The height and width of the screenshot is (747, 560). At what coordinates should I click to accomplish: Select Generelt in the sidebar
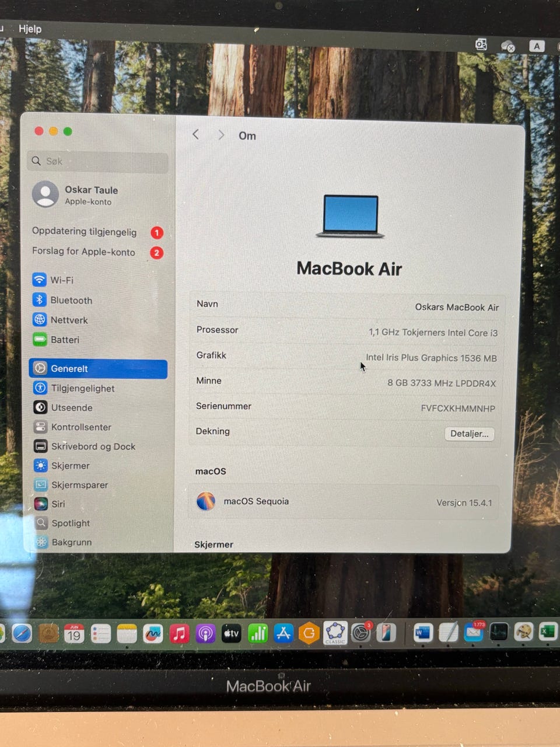tap(98, 369)
